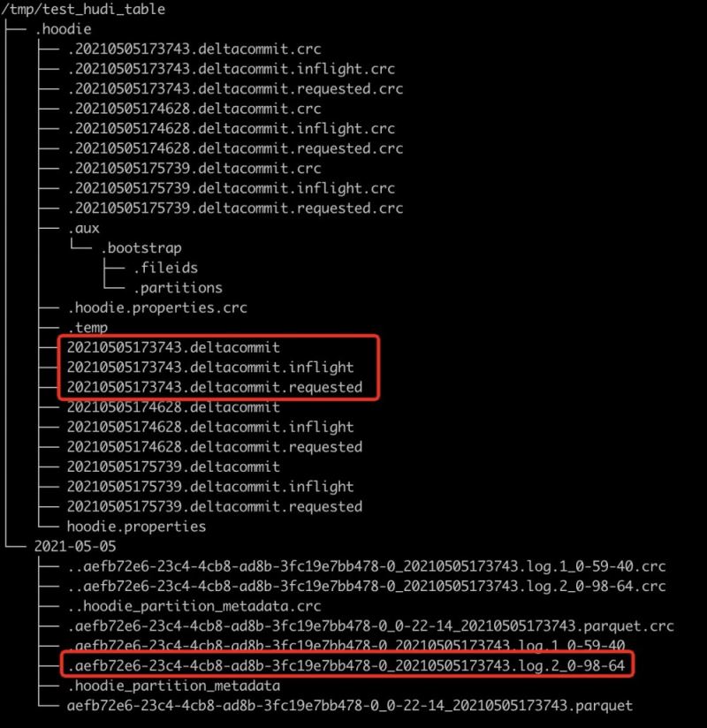Select highlighted 20210505173743.deltacommit file
This screenshot has width=707, height=728.
click(x=173, y=347)
